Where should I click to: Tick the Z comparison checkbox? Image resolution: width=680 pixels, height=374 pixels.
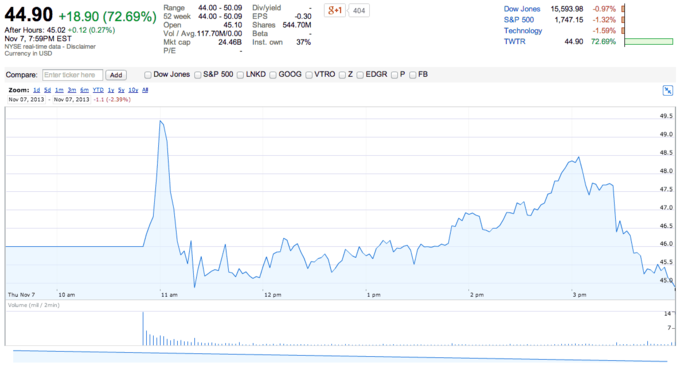[342, 75]
